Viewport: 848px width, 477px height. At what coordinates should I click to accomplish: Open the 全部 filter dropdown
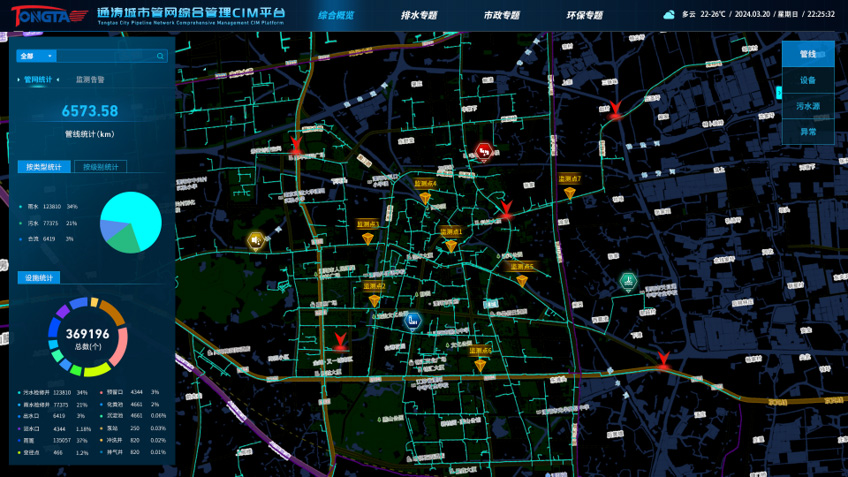pos(36,56)
